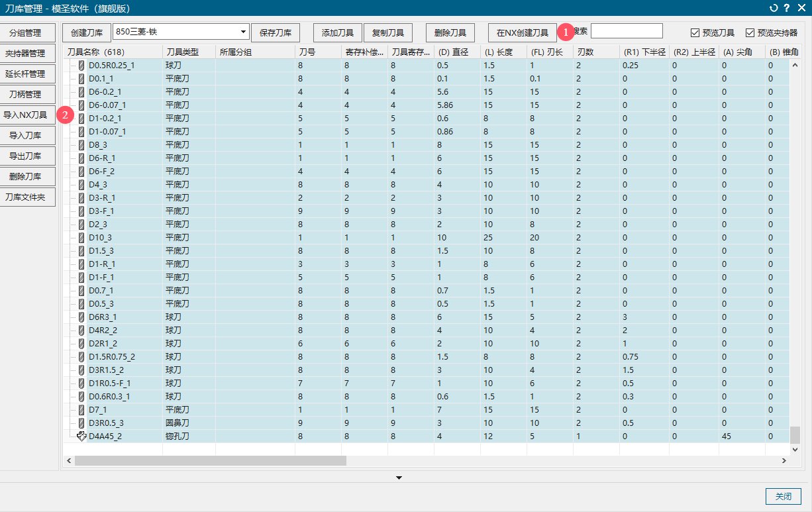Screen dimensions: 812x512
Task: Click the end mill icon beside D0.1_1
Action: tap(81, 78)
